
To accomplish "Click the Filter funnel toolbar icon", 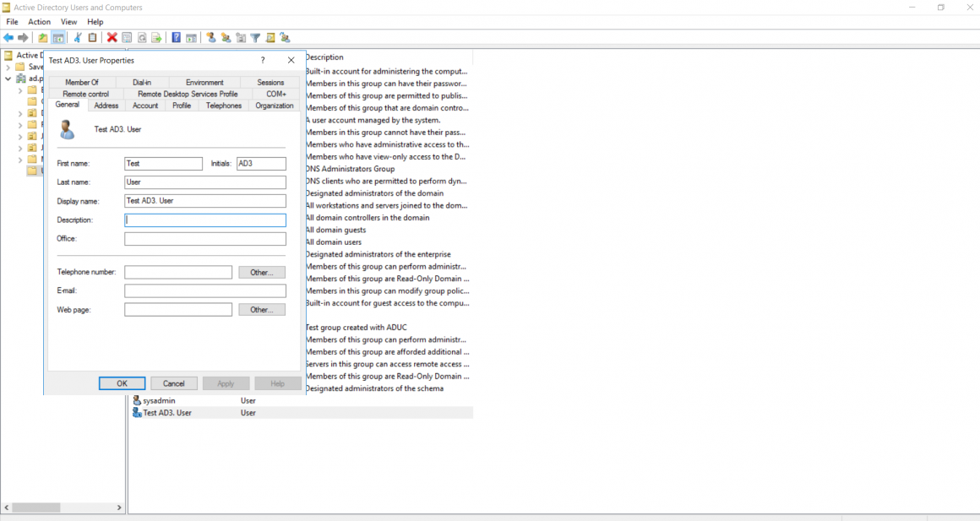I will click(x=255, y=38).
